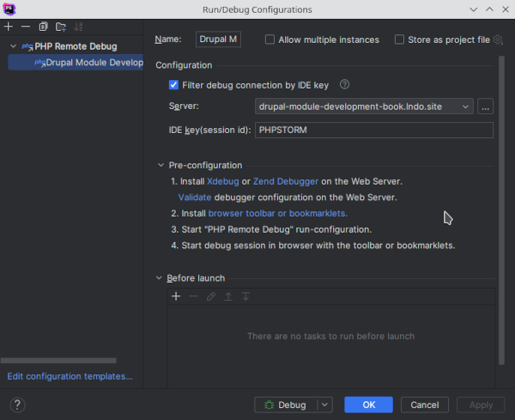Open the IDE key filter help icon
This screenshot has height=420, width=515.
(344, 84)
